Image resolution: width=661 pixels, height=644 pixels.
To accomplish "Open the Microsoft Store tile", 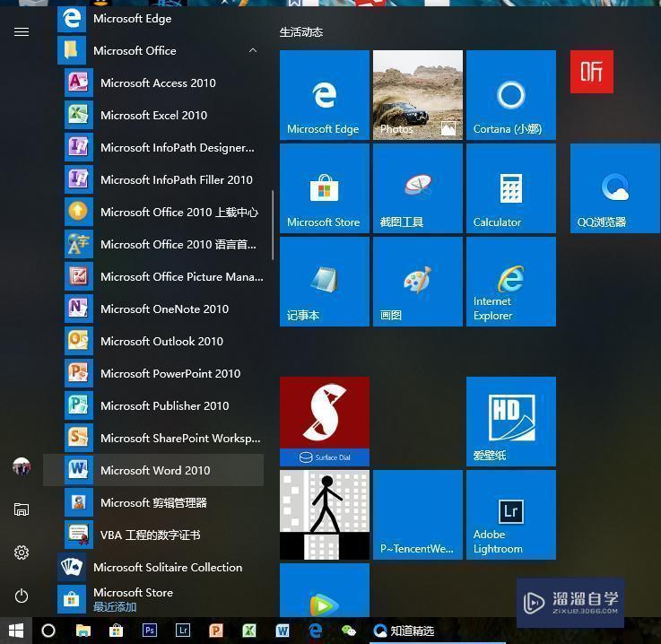I will (x=325, y=188).
